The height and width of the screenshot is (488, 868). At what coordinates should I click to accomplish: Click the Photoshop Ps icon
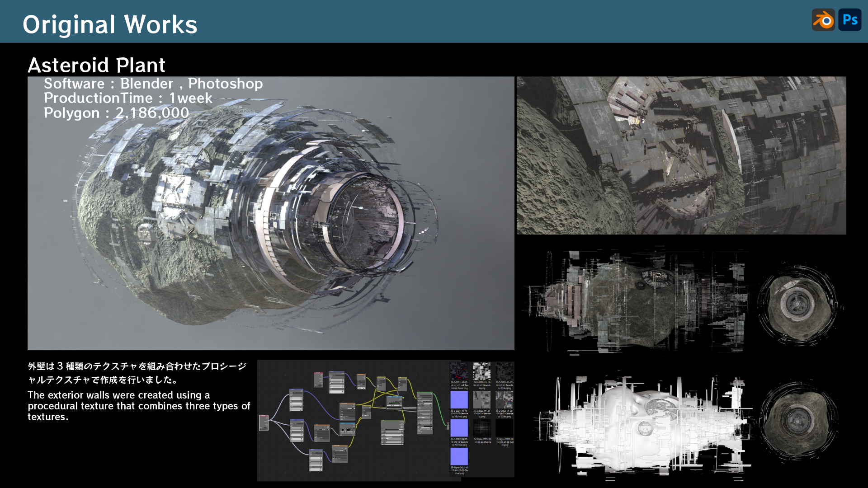coord(849,20)
